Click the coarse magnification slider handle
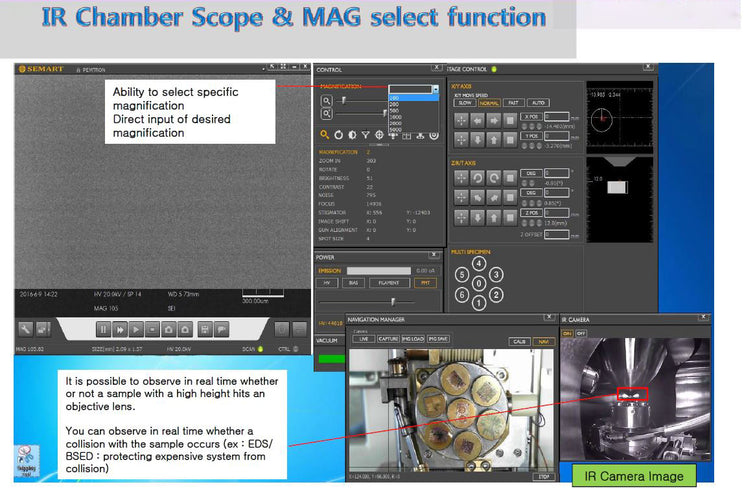Viewport: 755px width, 489px height. (344, 100)
